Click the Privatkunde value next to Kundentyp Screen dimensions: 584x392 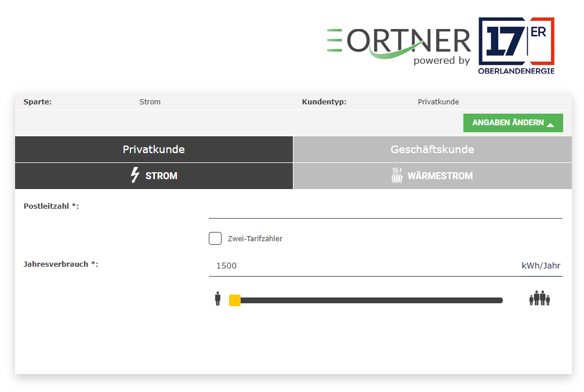click(438, 102)
